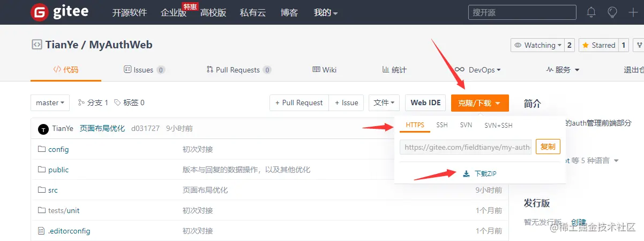Click the tag icon next to 标签 0
The image size is (644, 241).
[x=117, y=103]
